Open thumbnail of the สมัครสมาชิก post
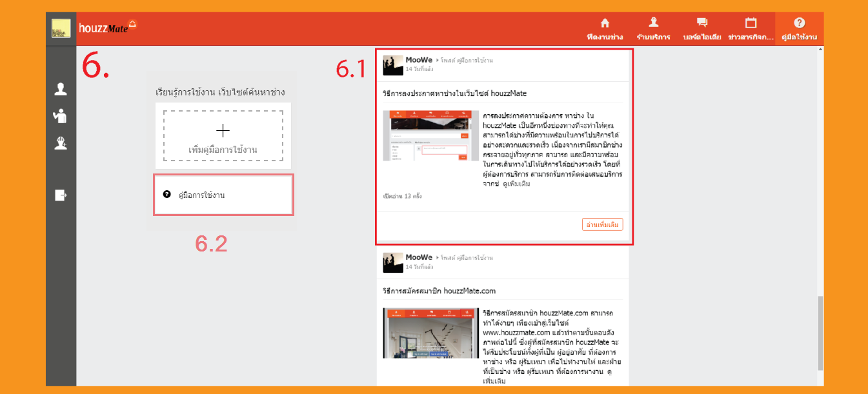 click(x=430, y=333)
